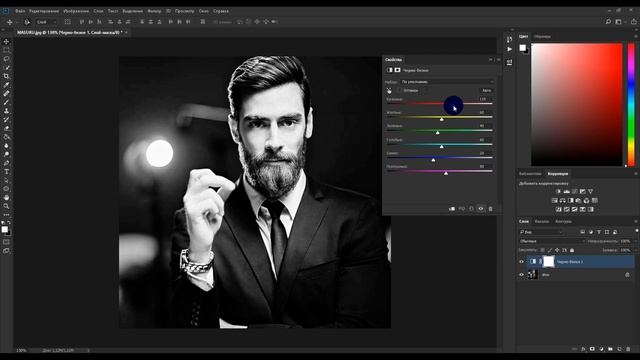Select the Horizontal Type tool
The width and height of the screenshot is (640, 360).
pyautogui.click(x=6, y=171)
